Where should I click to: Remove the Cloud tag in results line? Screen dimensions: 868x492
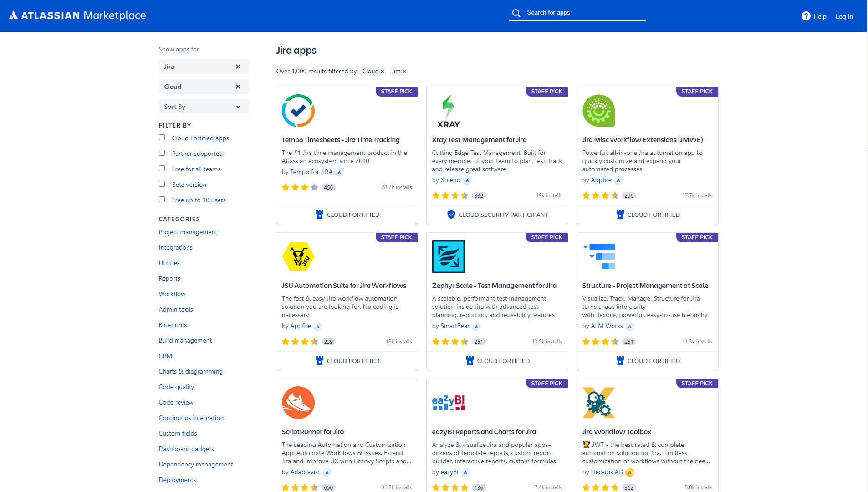(x=383, y=72)
